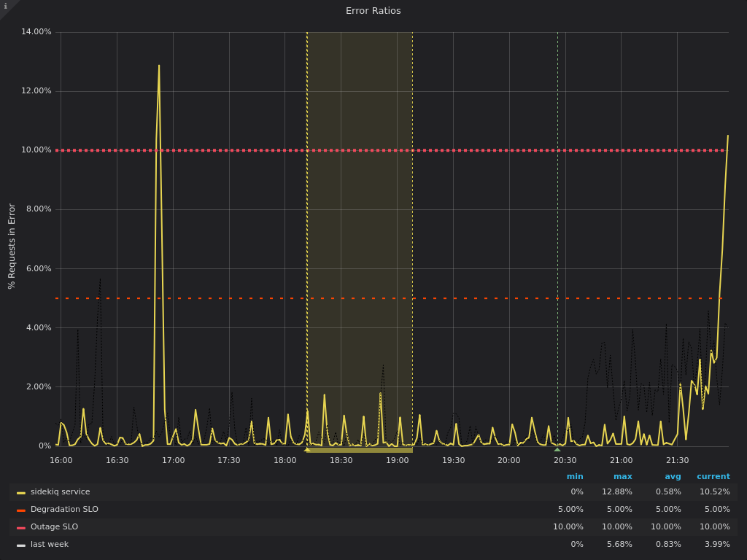Image resolution: width=747 pixels, height=560 pixels.
Task: Click the yellow annotation triangle marker
Action: click(x=307, y=450)
